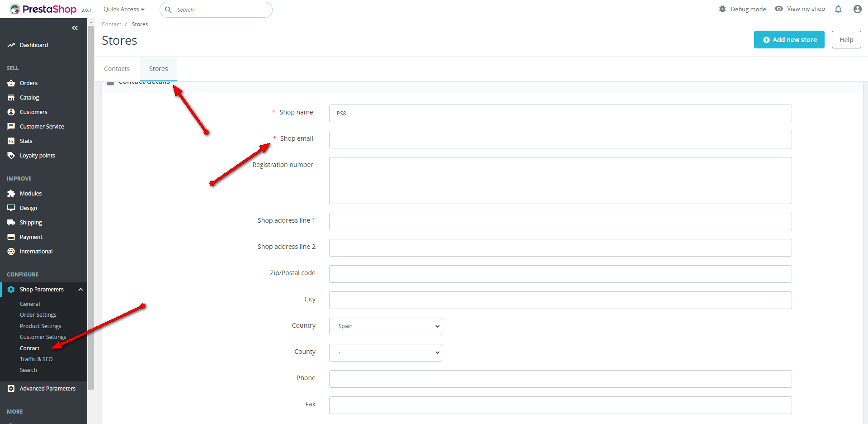Click the Orders basket icon

11,83
